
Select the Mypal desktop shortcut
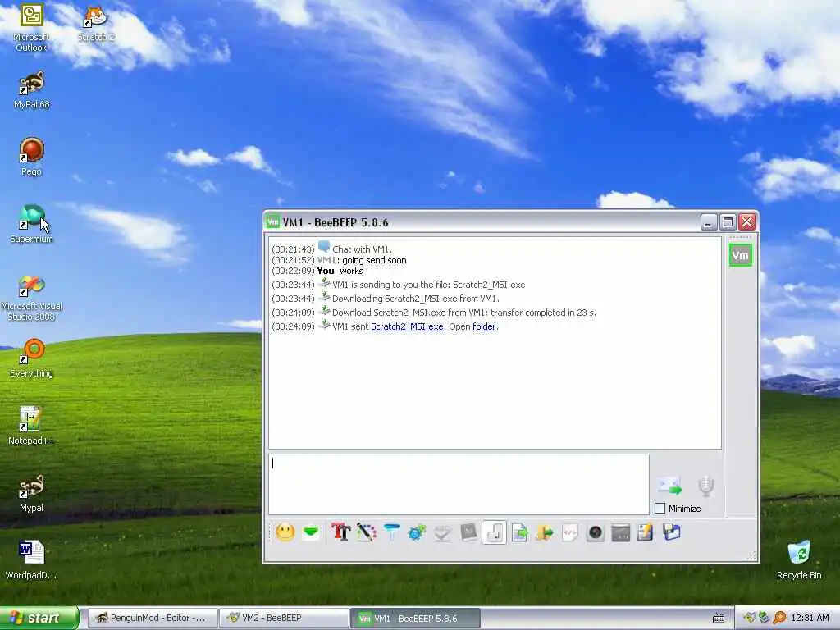click(32, 493)
